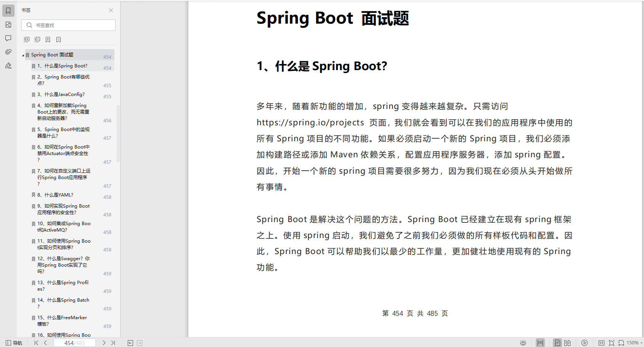Screen dimensions: 644x347
Task: Toggle eye protection mode icon
Action: 523,343
